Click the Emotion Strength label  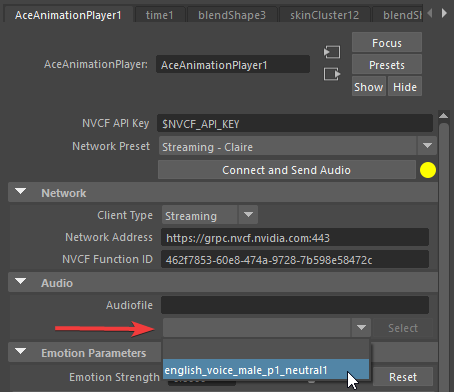pyautogui.click(x=114, y=377)
